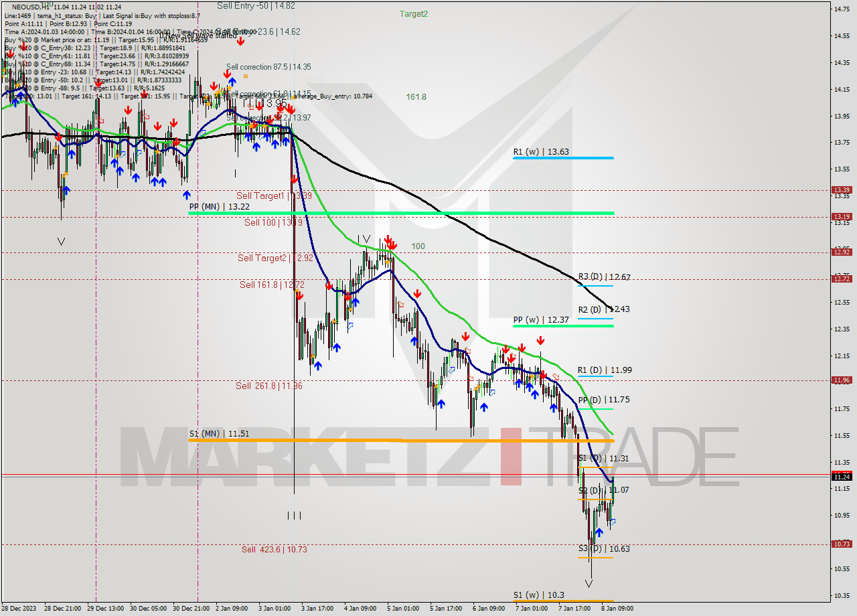
Task: Click the red 10.73 price tag on the axis
Action: (842, 544)
